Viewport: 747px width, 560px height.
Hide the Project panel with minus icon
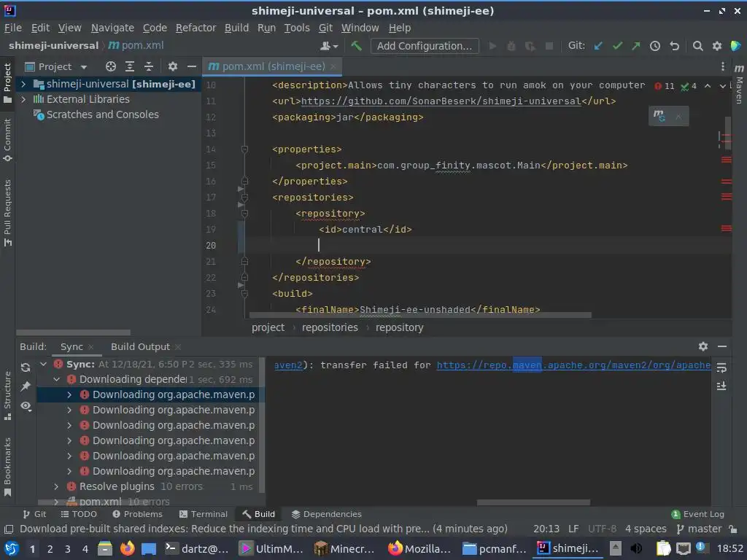pos(192,66)
